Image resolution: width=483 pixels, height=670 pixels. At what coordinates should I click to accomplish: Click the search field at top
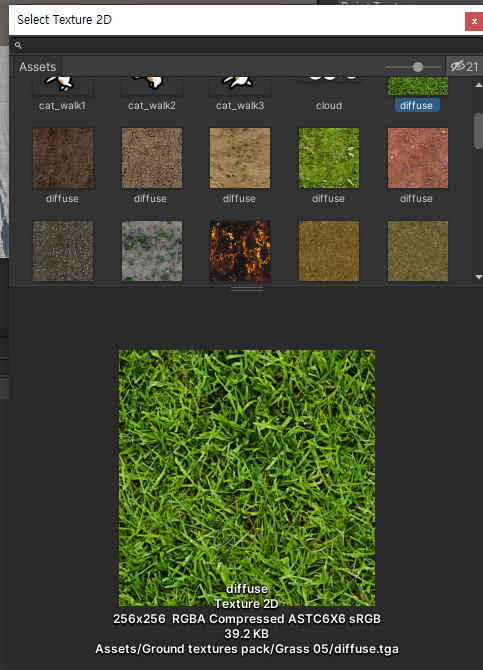(x=247, y=45)
